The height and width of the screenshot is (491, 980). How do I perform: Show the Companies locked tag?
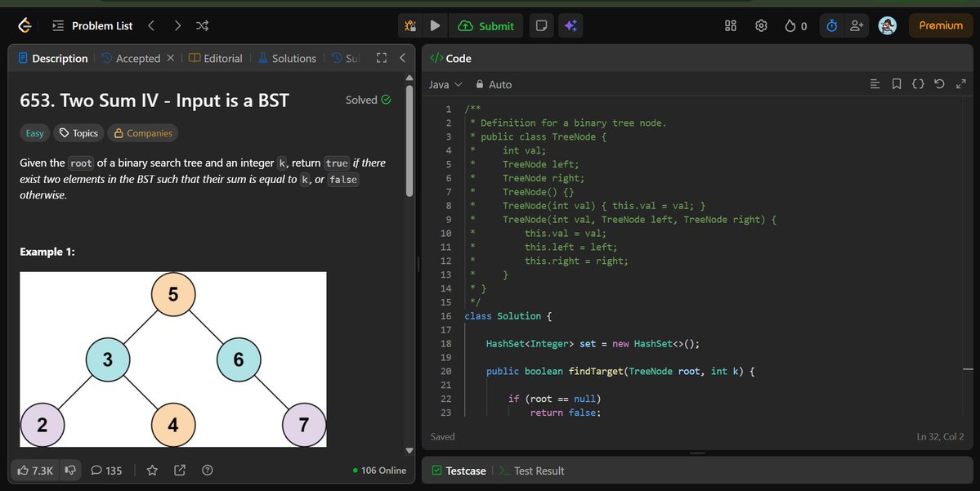[x=142, y=133]
